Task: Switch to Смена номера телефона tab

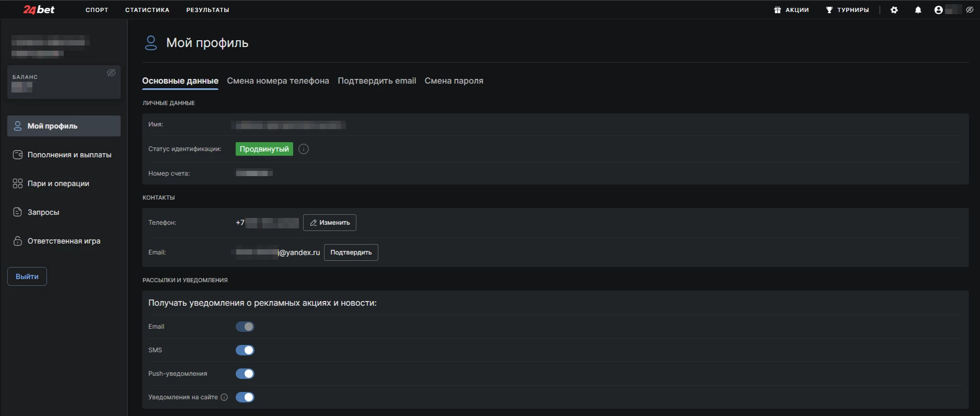Action: 278,81
